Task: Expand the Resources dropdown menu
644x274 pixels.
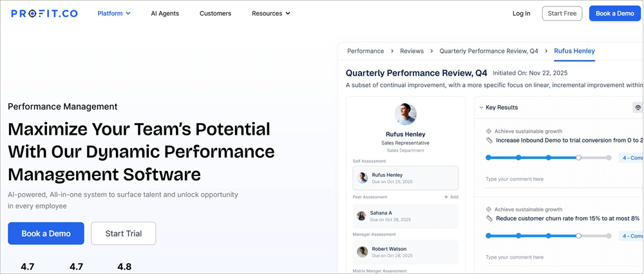Action: (270, 13)
